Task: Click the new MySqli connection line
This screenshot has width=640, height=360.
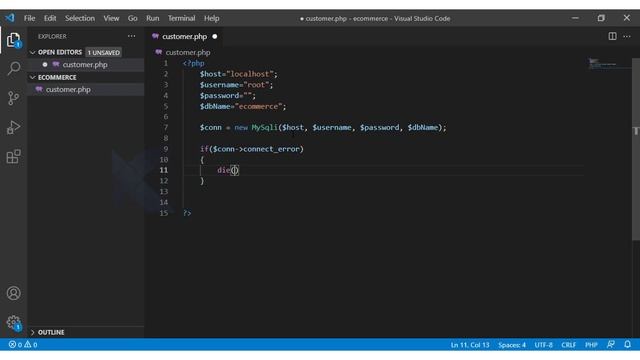Action: point(323,127)
